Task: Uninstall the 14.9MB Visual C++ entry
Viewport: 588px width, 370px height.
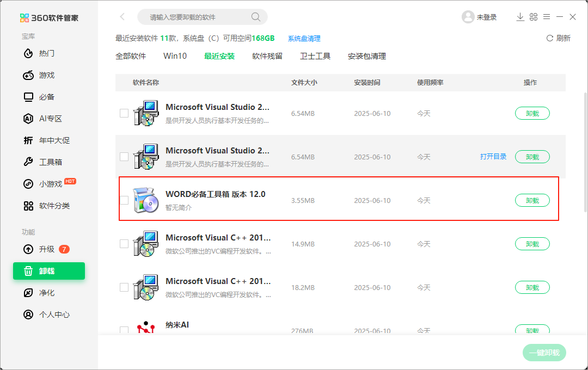Action: 532,244
